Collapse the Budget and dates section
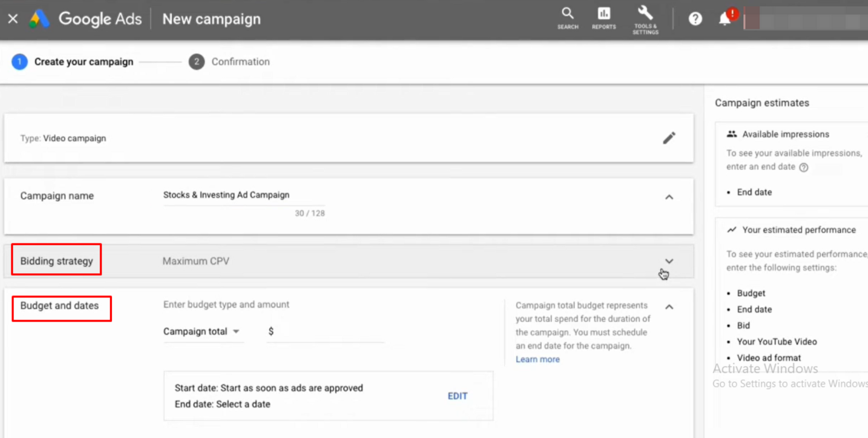The image size is (868, 438). point(669,306)
